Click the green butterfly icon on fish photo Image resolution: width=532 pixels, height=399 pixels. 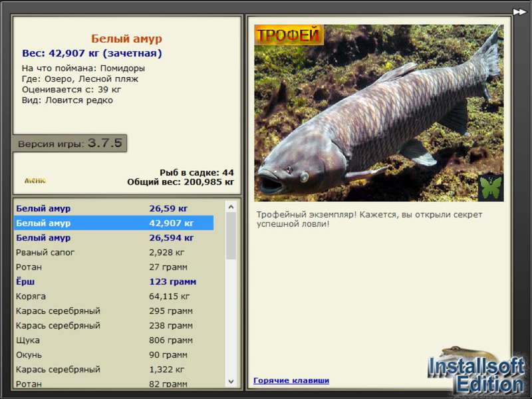click(491, 188)
